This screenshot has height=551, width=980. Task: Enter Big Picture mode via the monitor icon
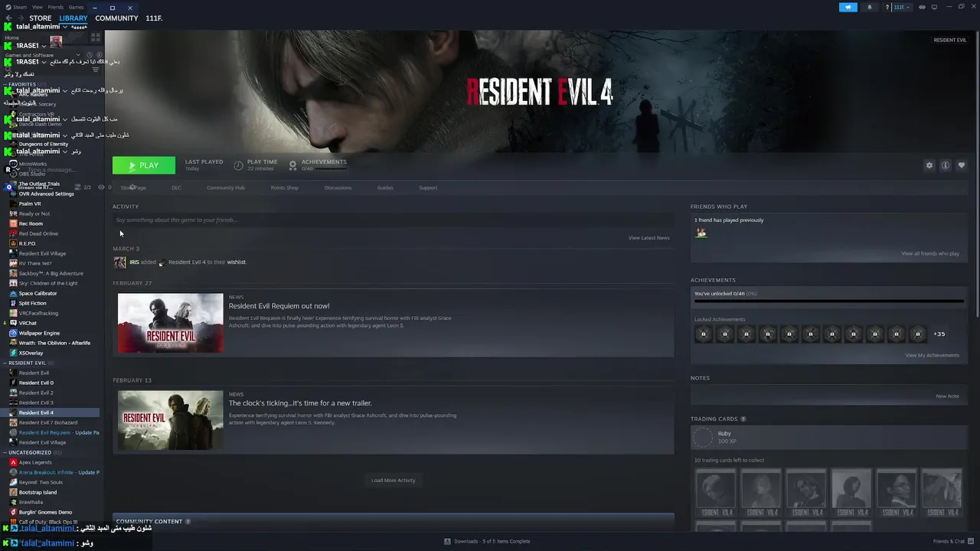(x=934, y=7)
